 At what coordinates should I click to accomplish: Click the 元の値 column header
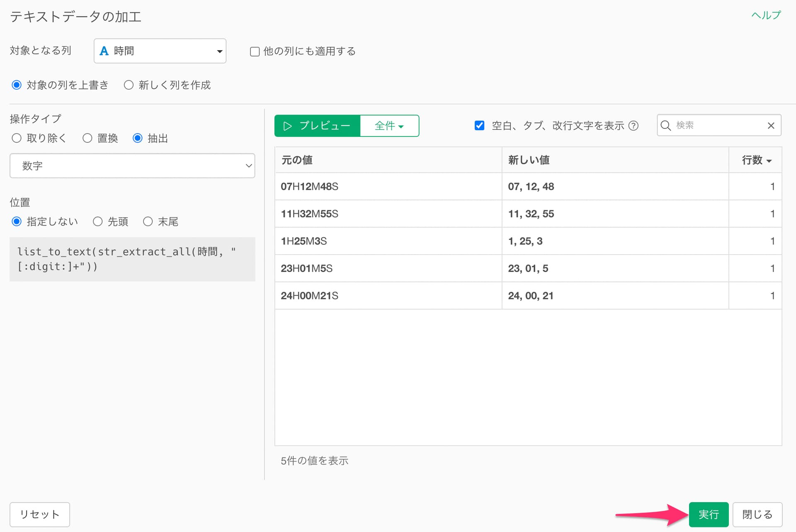click(388, 160)
